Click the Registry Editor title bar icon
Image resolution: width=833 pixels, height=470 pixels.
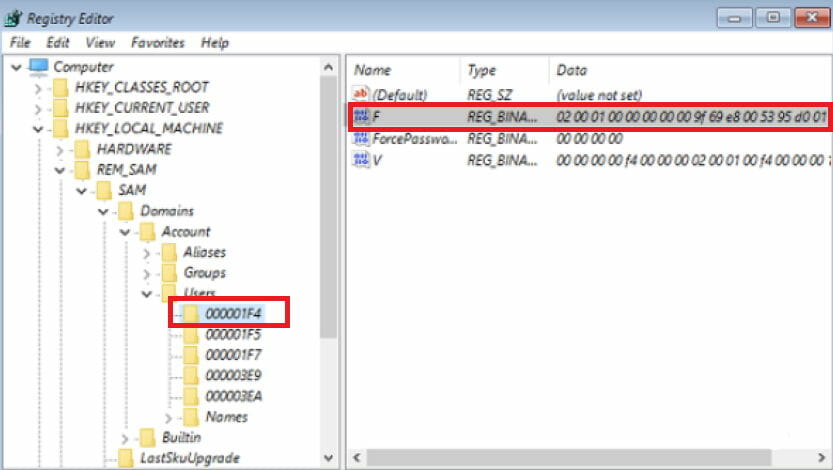click(13, 19)
